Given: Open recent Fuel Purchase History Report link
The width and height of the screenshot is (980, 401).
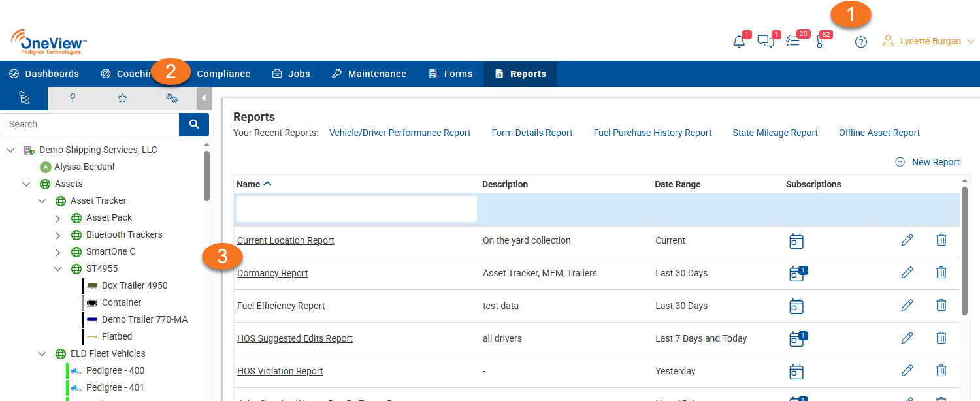Looking at the screenshot, I should tap(653, 133).
